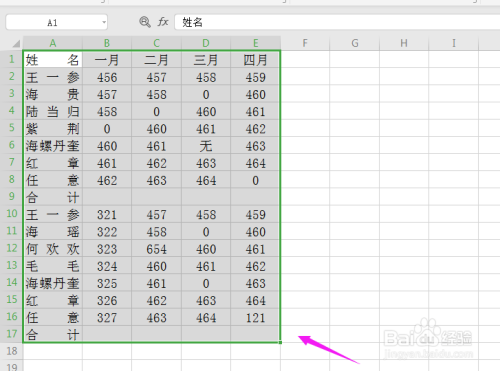Click cell E16 with value 121
Image resolution: width=500 pixels, height=371 pixels.
tap(255, 317)
